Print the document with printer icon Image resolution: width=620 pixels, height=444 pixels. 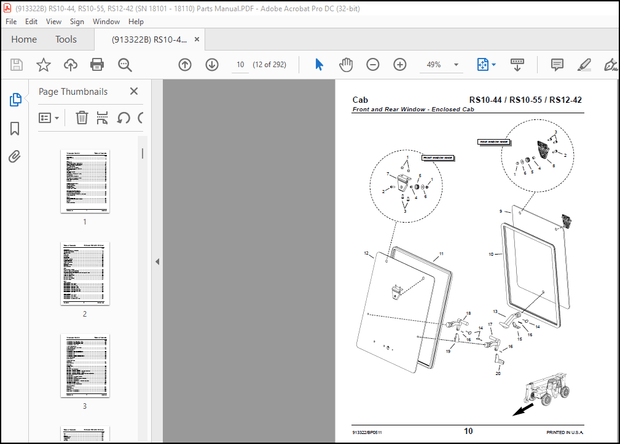point(97,64)
